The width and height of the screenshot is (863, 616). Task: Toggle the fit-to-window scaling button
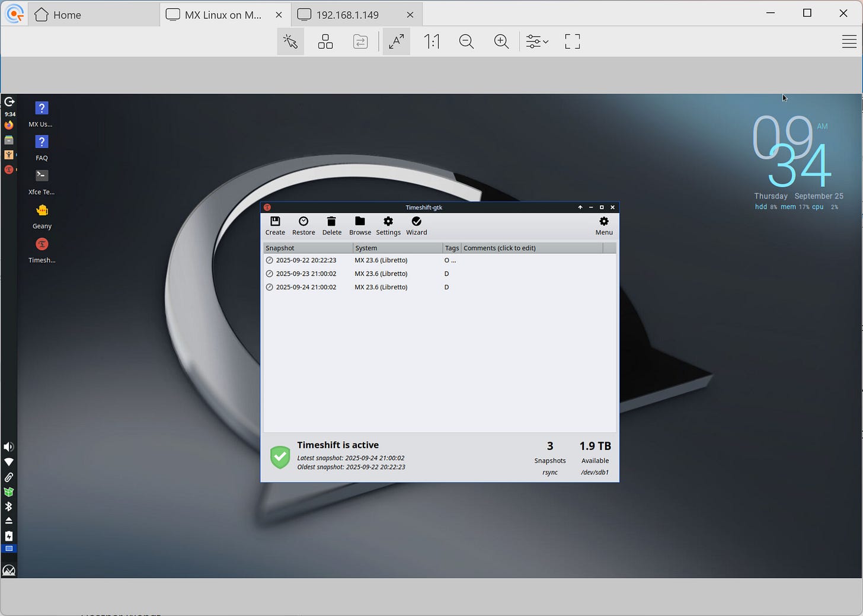click(396, 42)
